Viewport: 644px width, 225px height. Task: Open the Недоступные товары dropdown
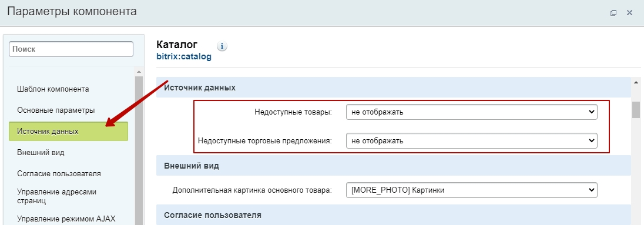471,112
